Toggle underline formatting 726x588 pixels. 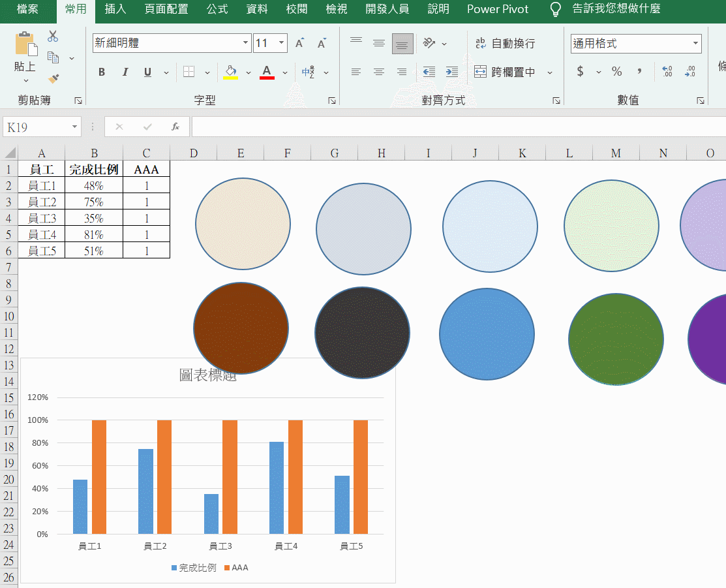point(147,72)
